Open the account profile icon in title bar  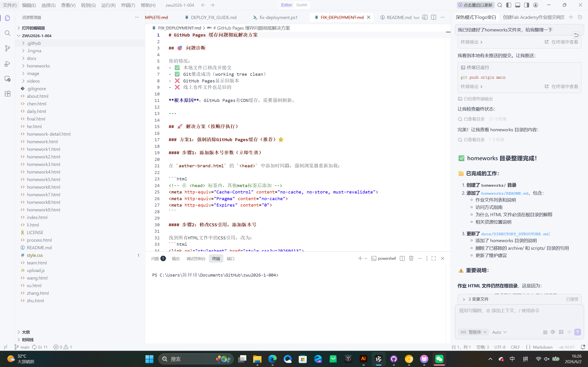pos(536,5)
